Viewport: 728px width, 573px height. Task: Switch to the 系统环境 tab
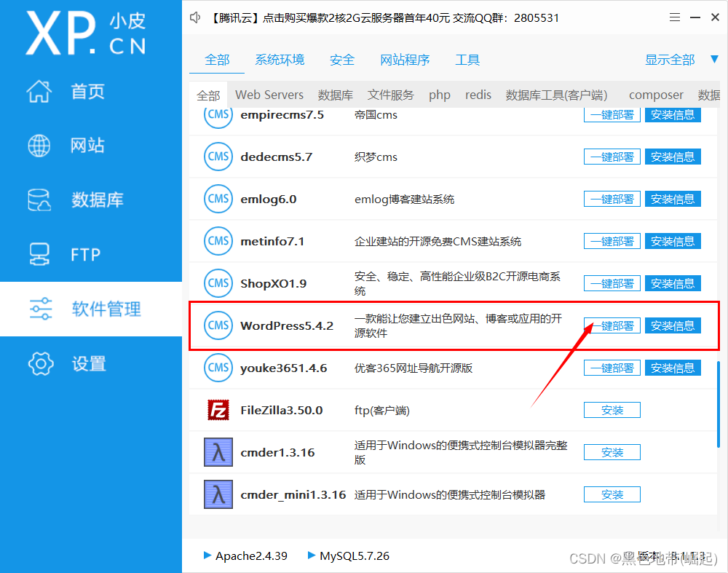tap(280, 60)
